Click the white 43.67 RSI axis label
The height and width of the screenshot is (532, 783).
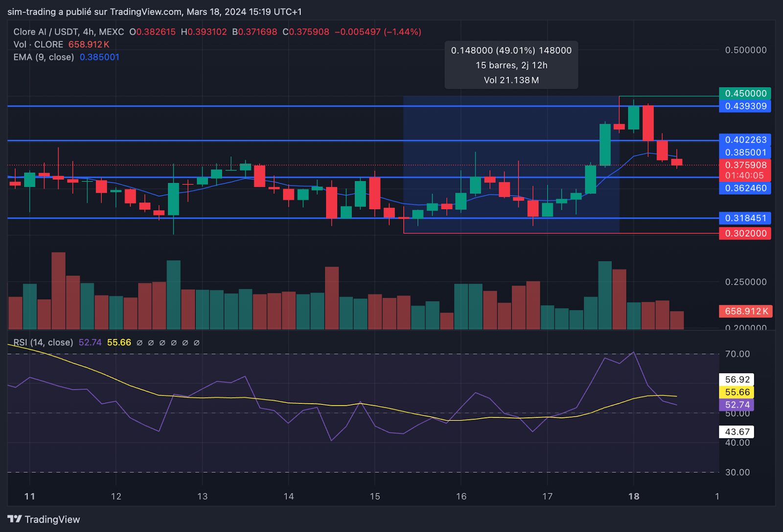(737, 432)
